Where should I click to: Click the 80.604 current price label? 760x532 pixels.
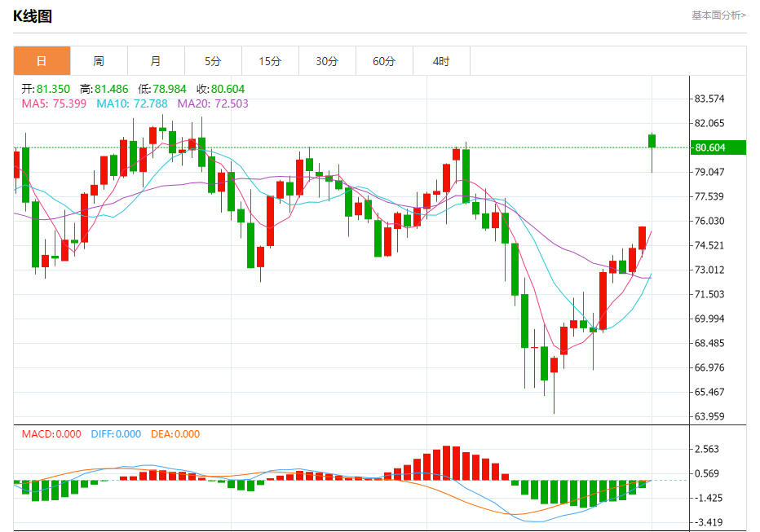tap(718, 147)
